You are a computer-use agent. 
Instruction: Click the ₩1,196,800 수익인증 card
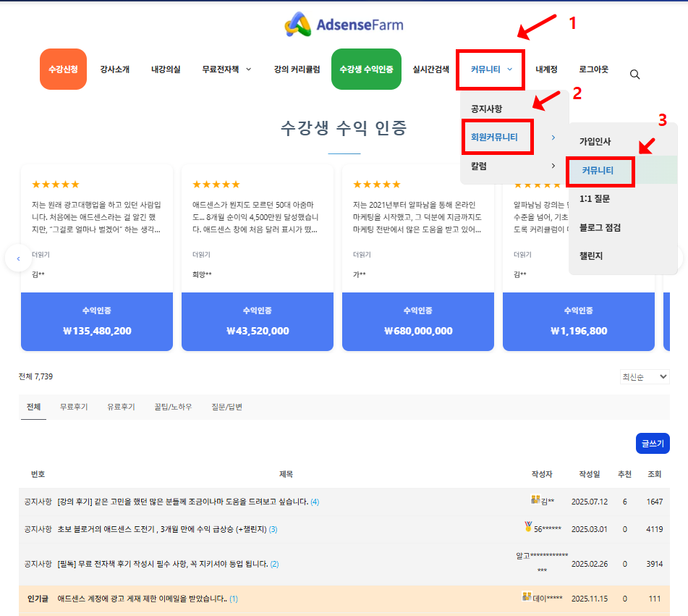click(579, 322)
